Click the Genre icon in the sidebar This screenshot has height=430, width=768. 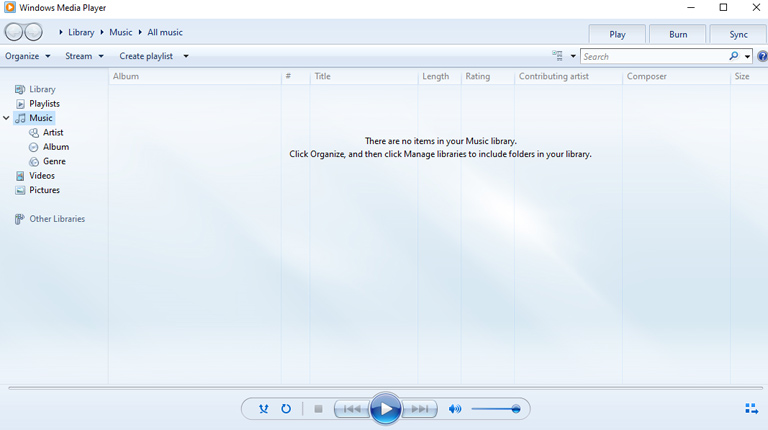coord(34,162)
